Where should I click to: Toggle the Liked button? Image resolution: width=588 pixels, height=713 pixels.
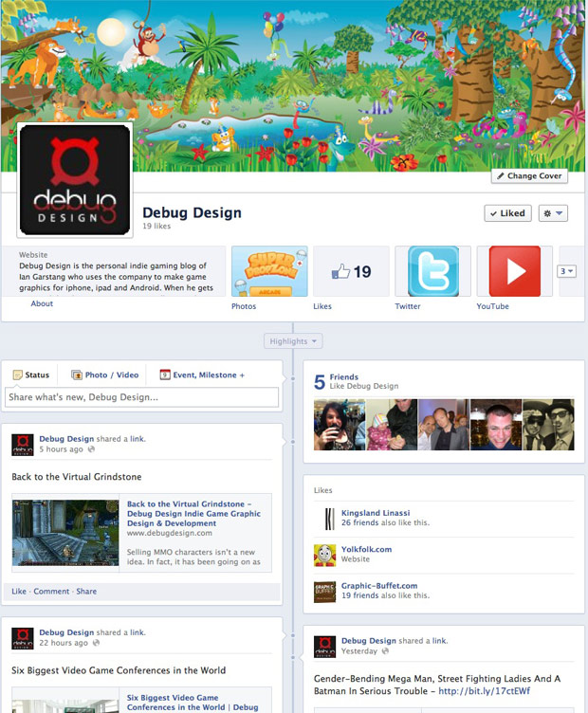507,213
